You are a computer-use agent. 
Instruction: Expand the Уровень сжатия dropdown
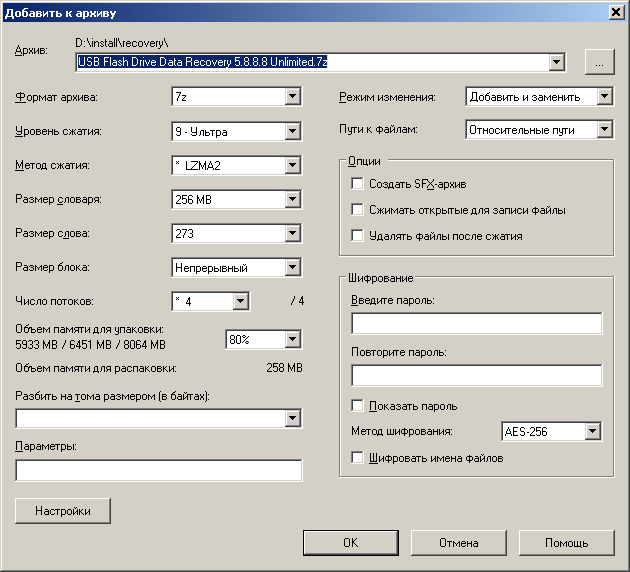tap(293, 131)
